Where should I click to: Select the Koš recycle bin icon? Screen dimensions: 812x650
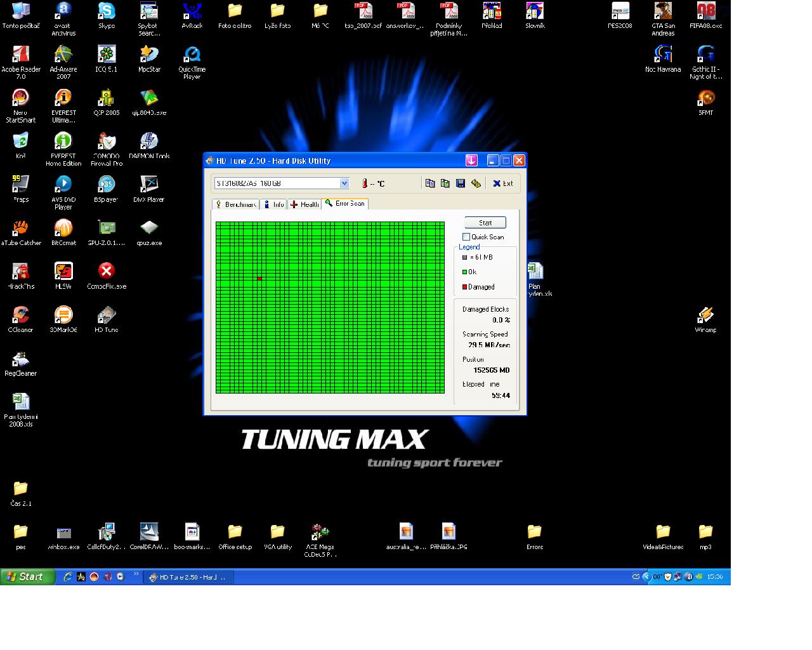(21, 145)
